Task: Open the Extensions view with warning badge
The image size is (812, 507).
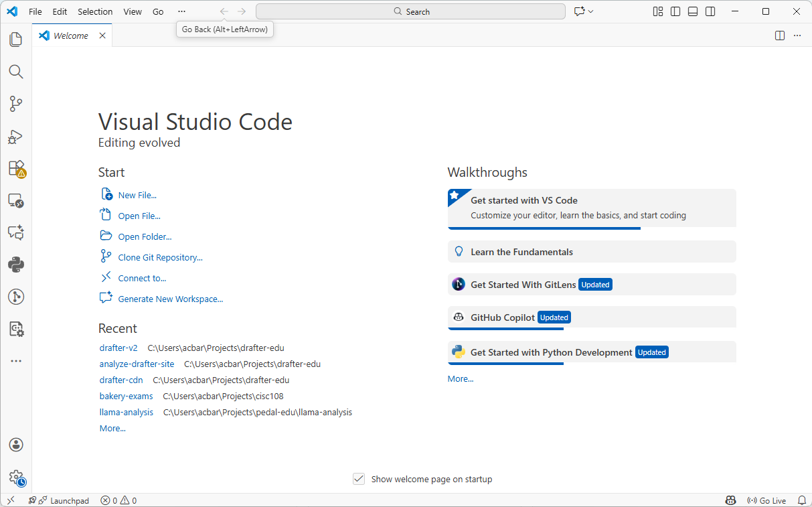Action: [16, 169]
